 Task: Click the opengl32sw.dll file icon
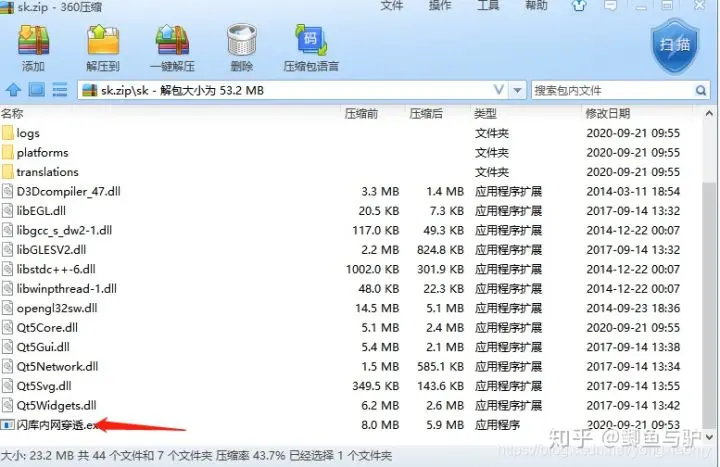pos(8,308)
